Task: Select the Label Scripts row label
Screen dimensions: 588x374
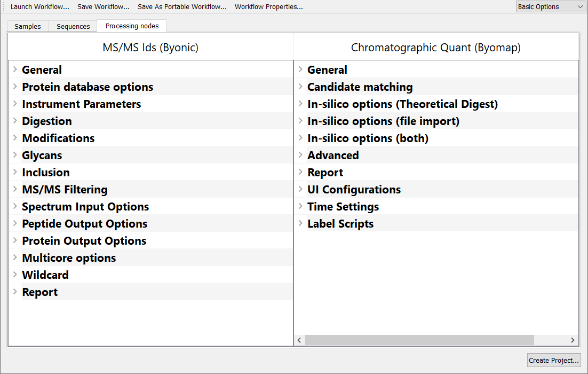Action: click(x=340, y=223)
